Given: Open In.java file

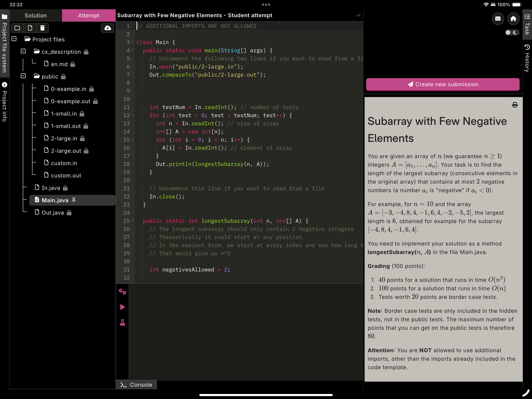Looking at the screenshot, I should pyautogui.click(x=51, y=188).
